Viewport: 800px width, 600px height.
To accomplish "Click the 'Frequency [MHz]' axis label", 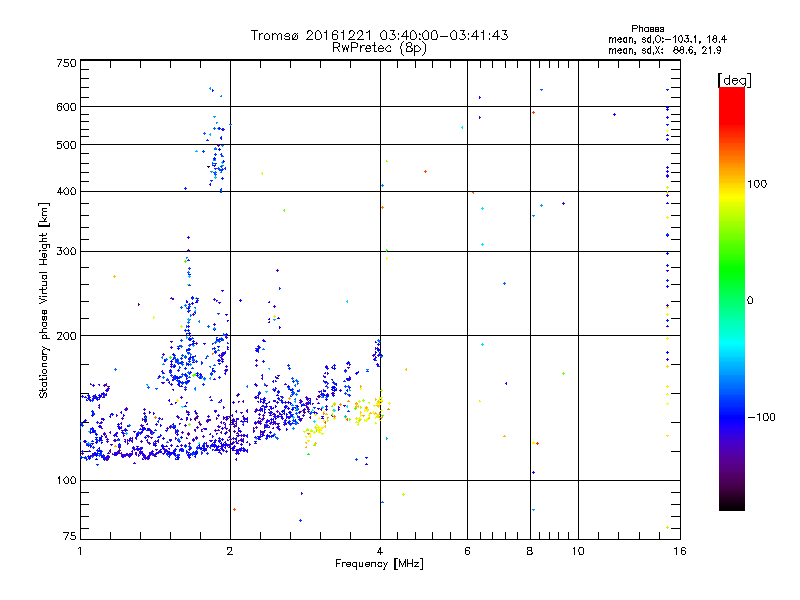I will 379,564.
